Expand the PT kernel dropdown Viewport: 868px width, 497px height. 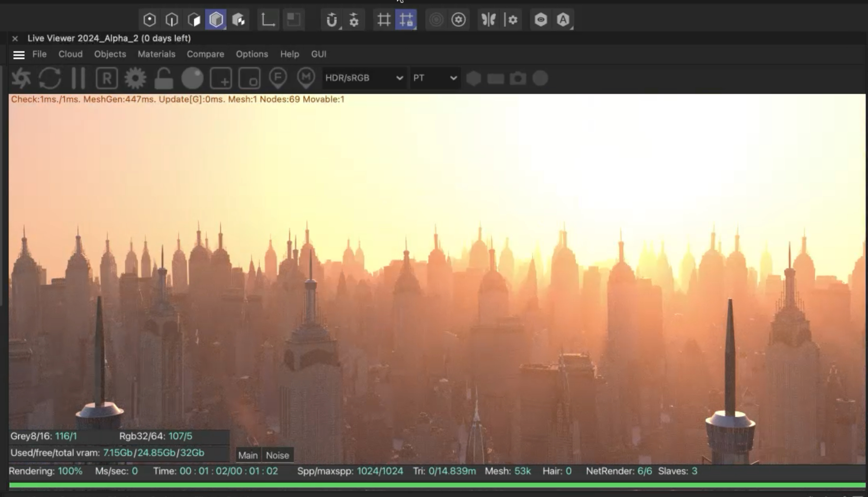(435, 78)
